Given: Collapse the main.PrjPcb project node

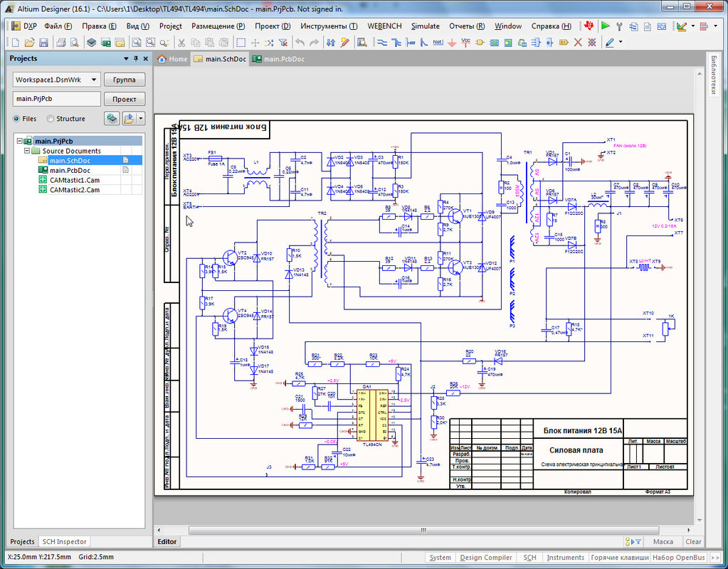Looking at the screenshot, I should tap(19, 142).
